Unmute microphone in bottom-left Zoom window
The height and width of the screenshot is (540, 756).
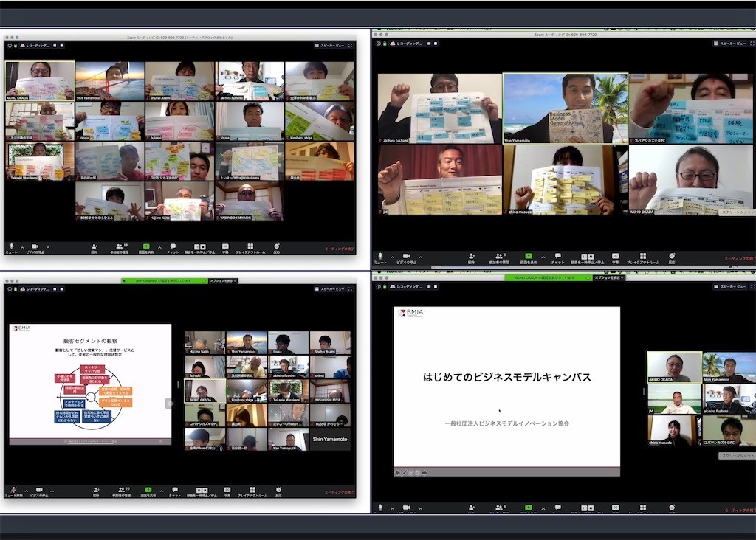tap(13, 491)
